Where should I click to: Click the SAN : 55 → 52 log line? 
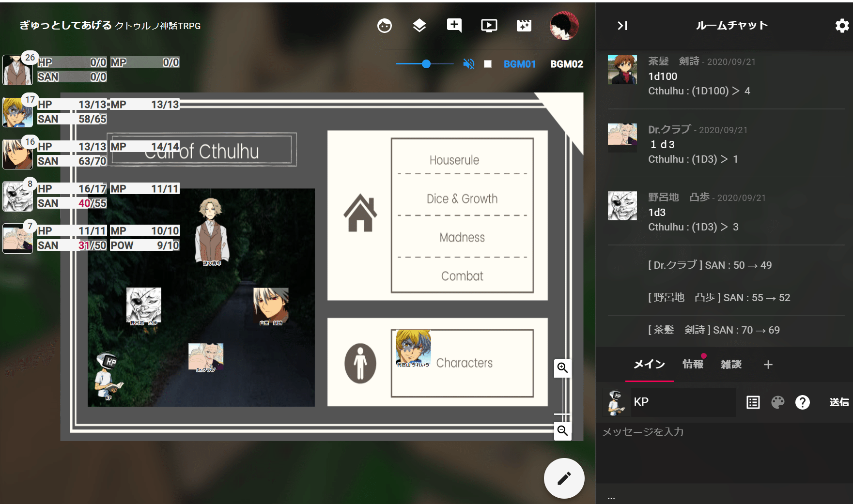(719, 298)
